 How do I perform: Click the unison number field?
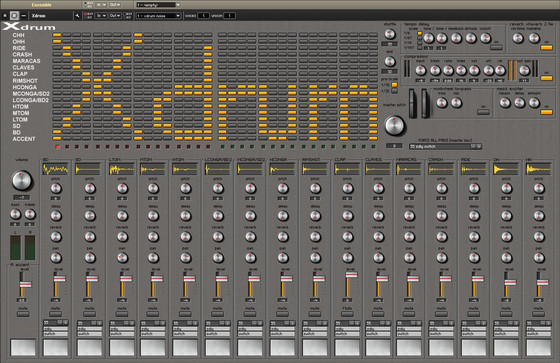point(229,15)
